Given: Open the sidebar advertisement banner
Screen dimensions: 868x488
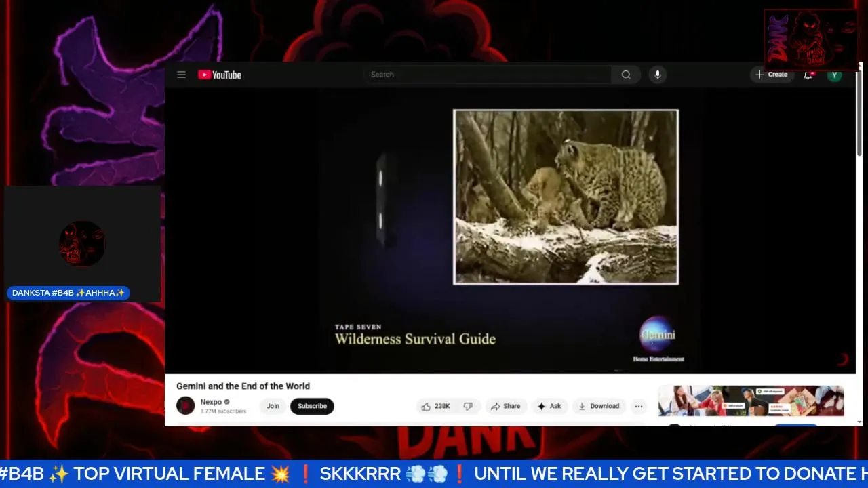Looking at the screenshot, I should (751, 401).
